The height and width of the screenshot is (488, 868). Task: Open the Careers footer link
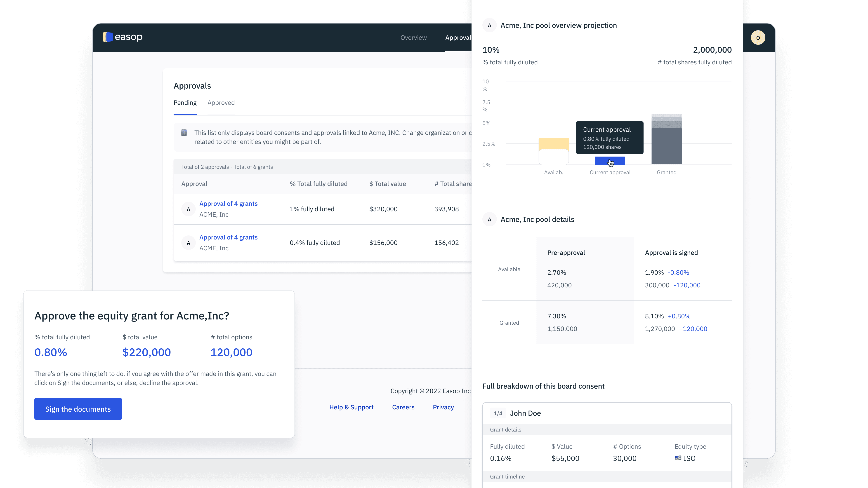tap(403, 407)
